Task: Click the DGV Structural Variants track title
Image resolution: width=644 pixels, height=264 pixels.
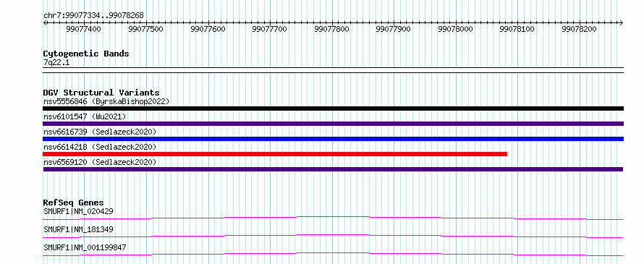Action: tap(101, 93)
